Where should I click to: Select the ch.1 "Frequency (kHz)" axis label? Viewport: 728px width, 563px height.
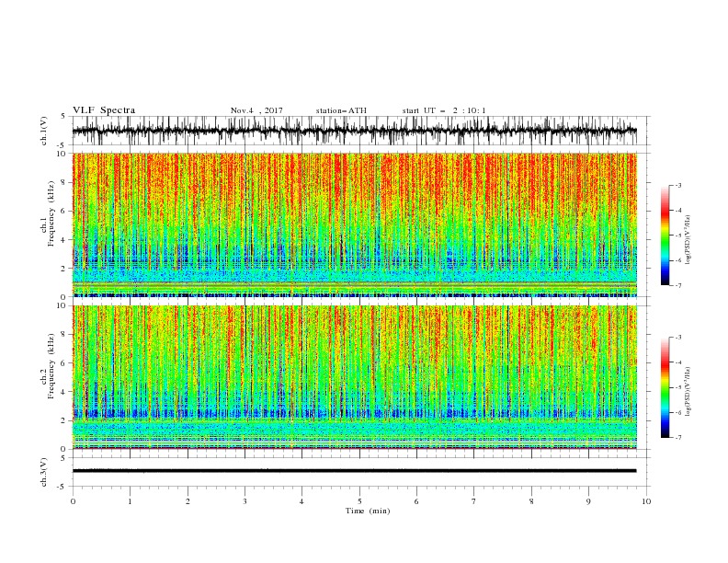(51, 214)
